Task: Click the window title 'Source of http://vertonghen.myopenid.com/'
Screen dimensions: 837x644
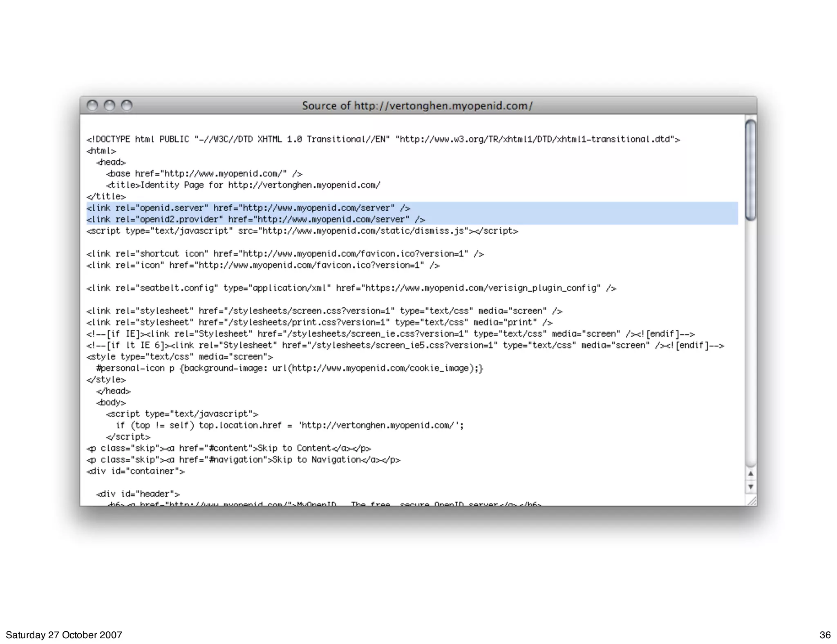Action: pos(417,106)
